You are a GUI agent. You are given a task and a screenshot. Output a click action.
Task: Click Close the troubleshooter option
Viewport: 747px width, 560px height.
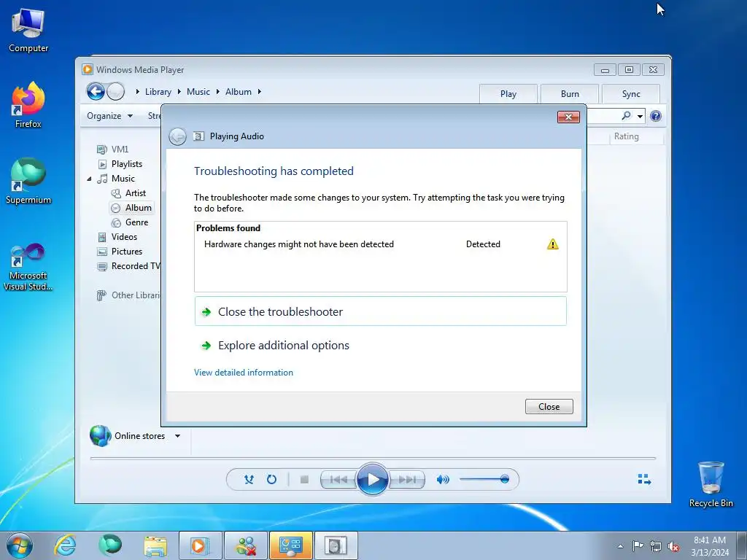381,311
